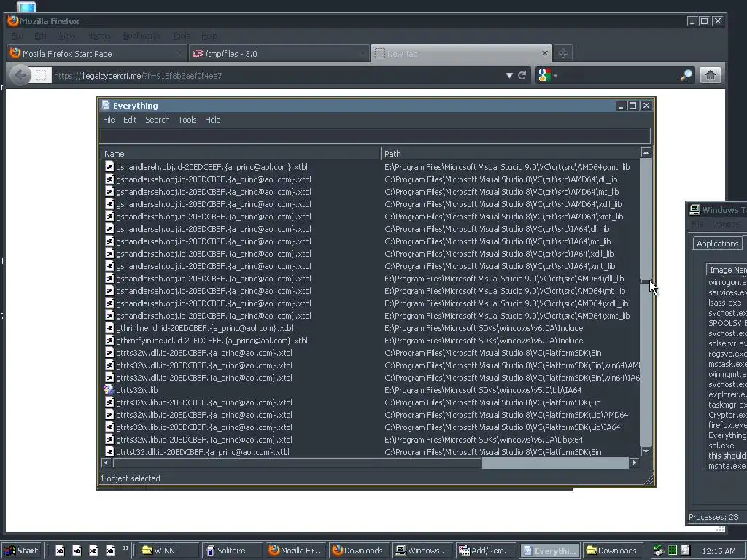Click the green task manager tray icon
Viewport: 747px width, 560px height.
[x=672, y=551]
